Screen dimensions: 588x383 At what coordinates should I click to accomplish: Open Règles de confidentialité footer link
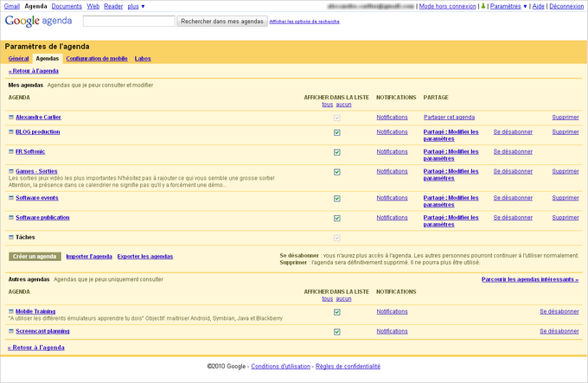tap(348, 366)
